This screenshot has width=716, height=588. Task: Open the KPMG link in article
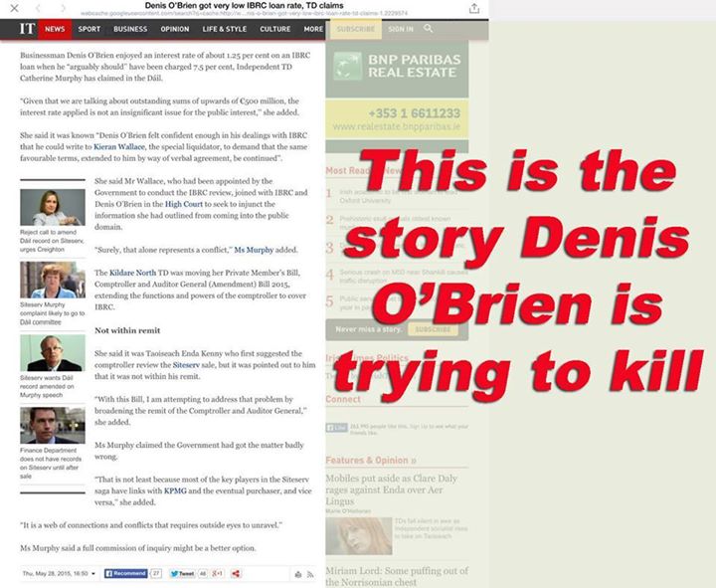175,490
